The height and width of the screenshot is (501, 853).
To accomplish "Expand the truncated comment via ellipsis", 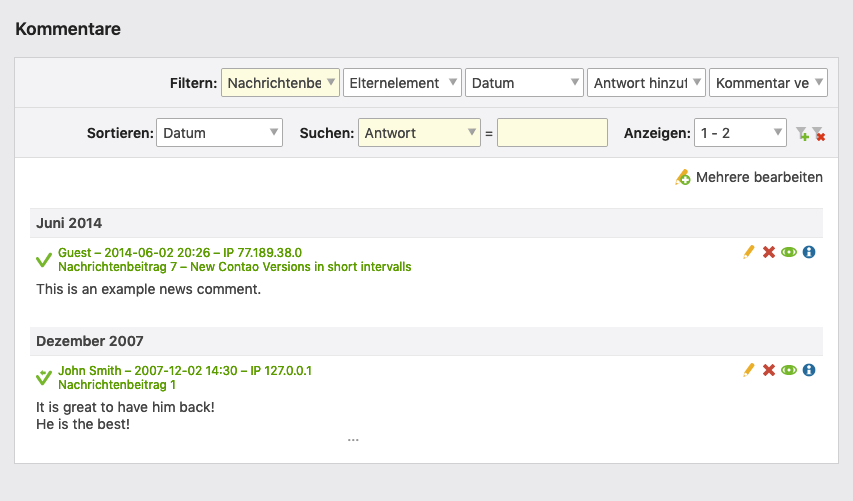I will point(353,439).
